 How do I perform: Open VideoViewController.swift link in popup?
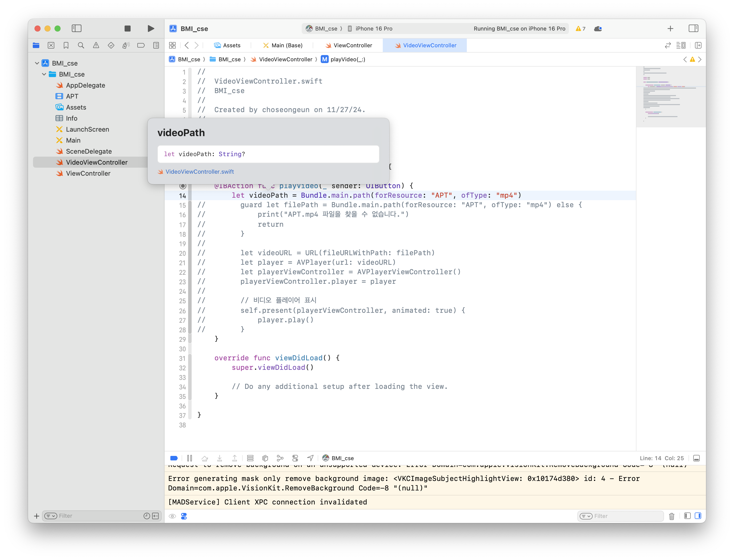(200, 172)
